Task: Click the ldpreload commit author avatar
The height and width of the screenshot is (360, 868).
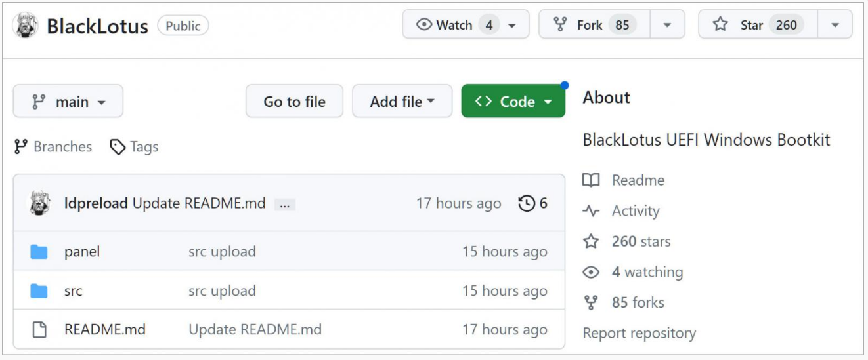Action: 39,203
